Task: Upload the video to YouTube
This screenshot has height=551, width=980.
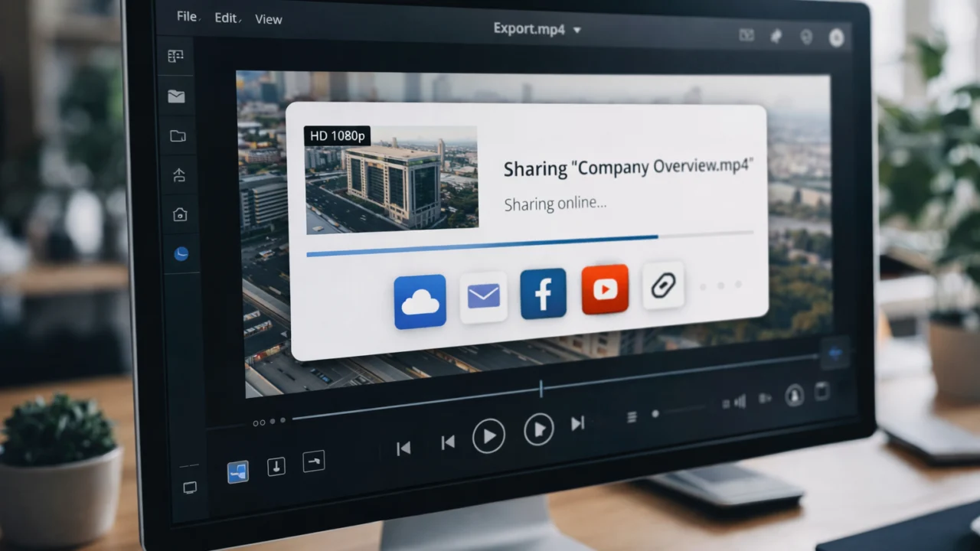Action: [x=605, y=289]
